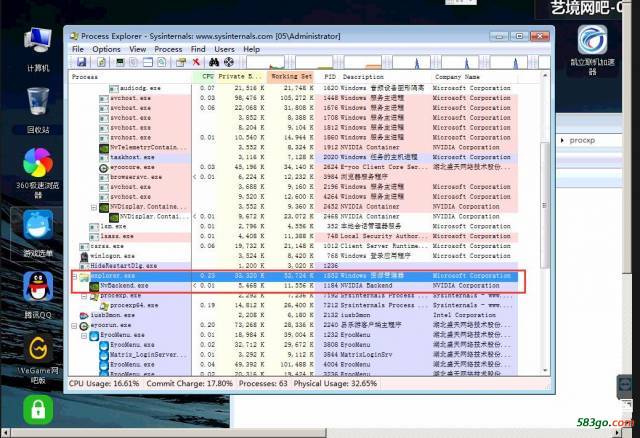Click the procexp64.exe process icon

[x=104, y=306]
